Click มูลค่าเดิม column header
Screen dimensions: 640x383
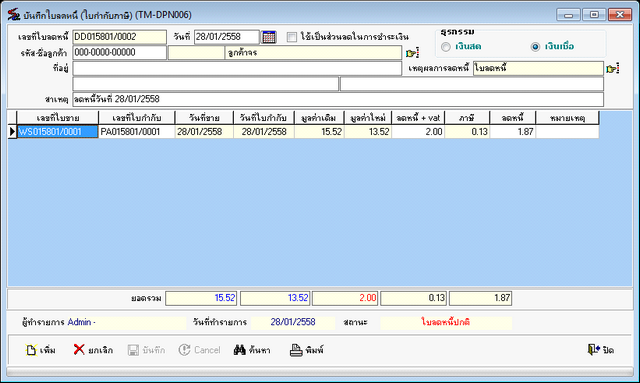tap(319, 118)
